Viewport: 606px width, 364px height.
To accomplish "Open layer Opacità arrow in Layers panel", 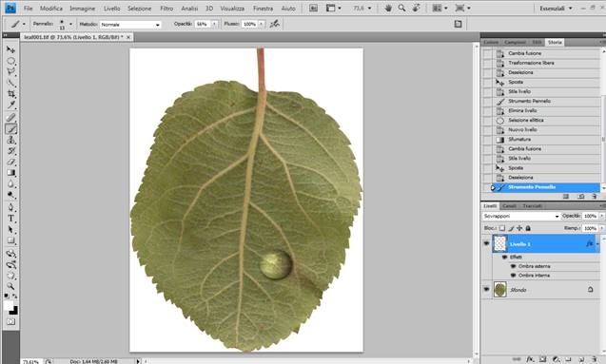I will pos(601,216).
